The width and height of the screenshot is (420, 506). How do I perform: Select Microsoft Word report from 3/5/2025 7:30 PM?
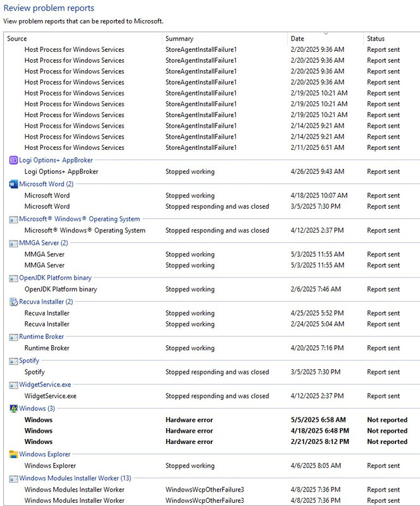click(212, 207)
